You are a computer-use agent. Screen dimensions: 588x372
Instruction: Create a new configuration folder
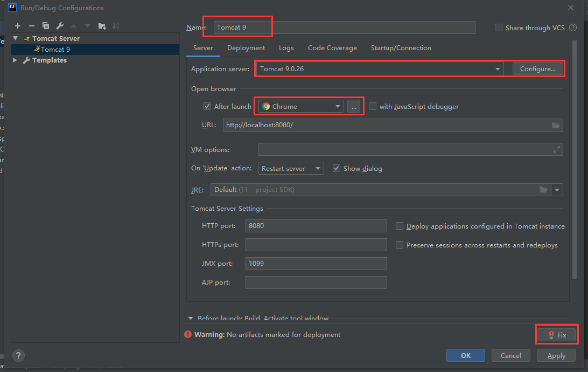[101, 25]
